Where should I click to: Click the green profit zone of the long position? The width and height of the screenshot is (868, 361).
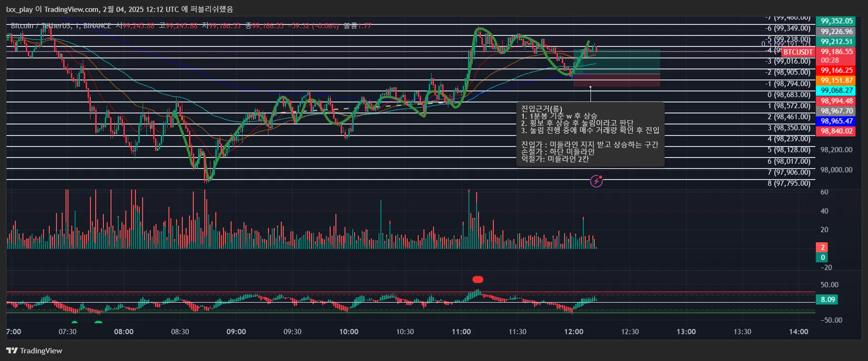[617, 62]
